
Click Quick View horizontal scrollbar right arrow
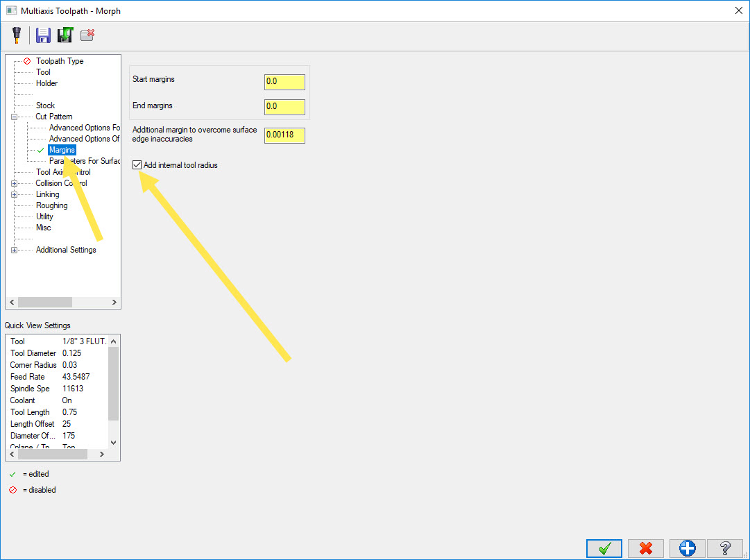102,455
